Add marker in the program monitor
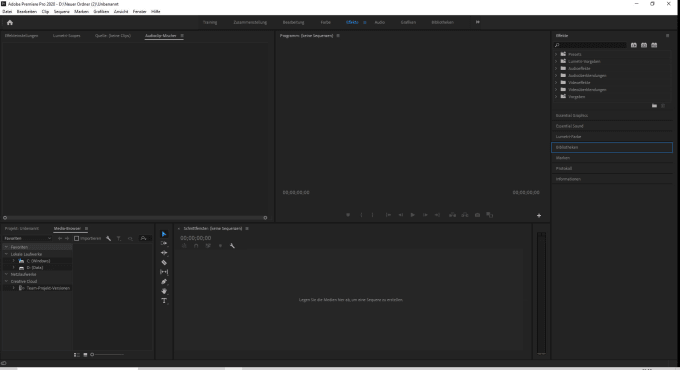680x370 pixels. (x=348, y=215)
